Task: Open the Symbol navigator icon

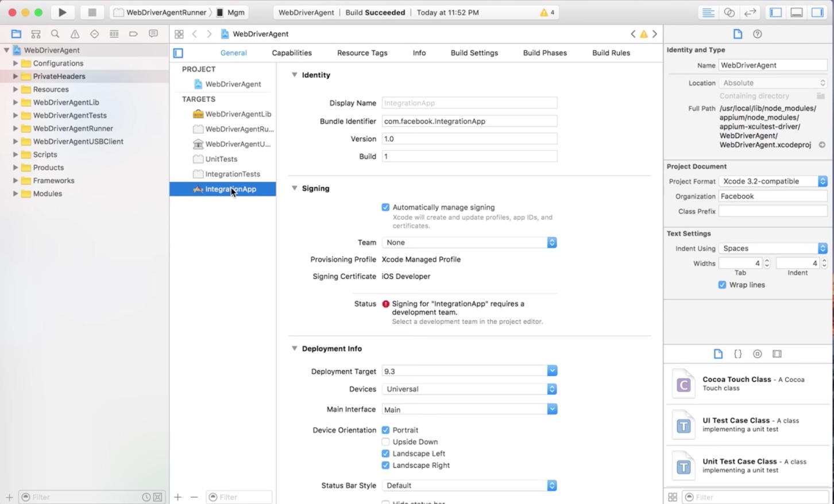Action: pos(36,34)
